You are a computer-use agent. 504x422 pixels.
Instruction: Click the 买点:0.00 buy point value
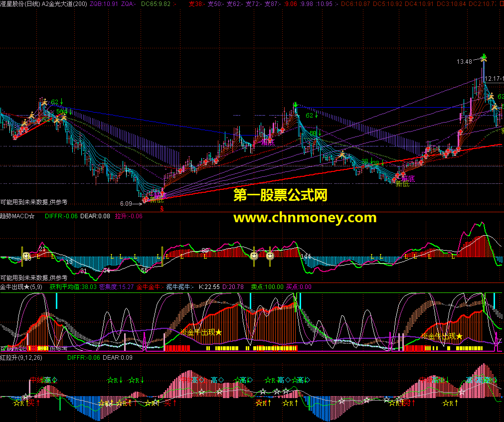[299, 287]
